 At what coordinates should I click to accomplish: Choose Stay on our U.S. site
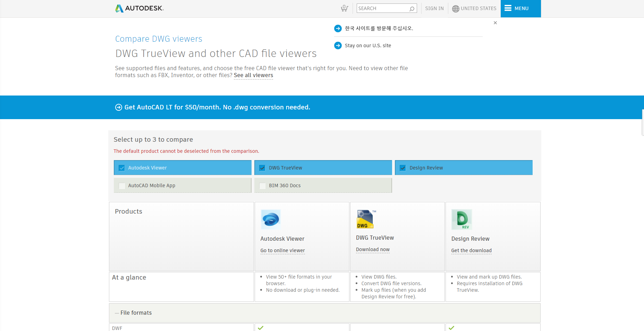click(368, 45)
